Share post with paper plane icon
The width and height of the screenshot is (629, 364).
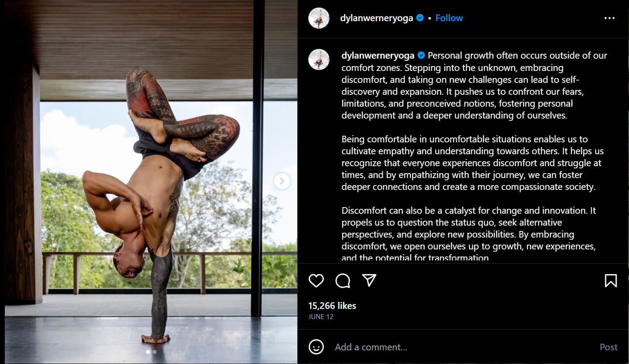369,280
